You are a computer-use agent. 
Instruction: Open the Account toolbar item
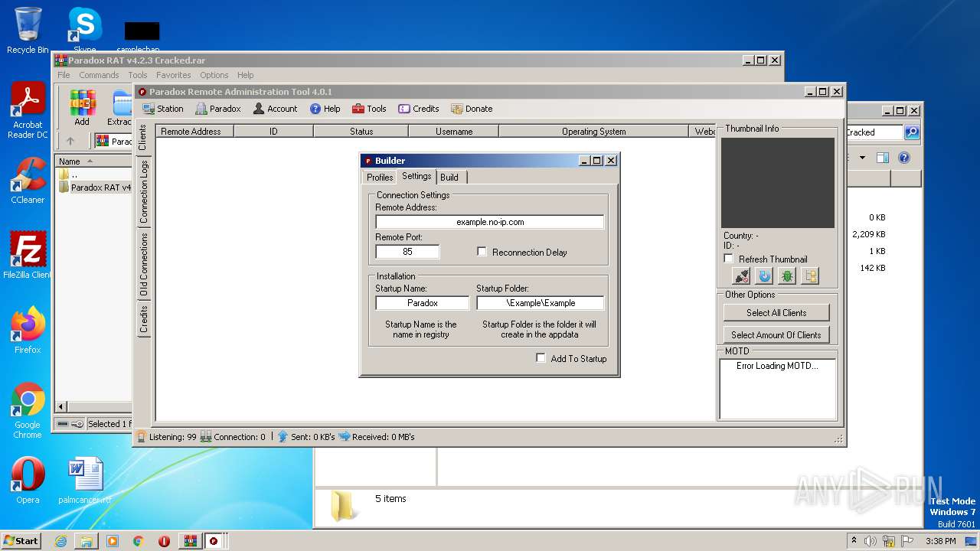click(275, 109)
